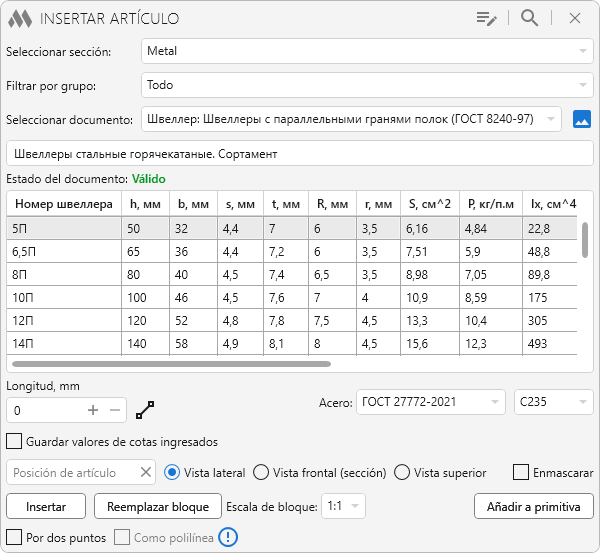Decrease Longitud value with minus icon
600x553 pixels.
pyautogui.click(x=115, y=410)
